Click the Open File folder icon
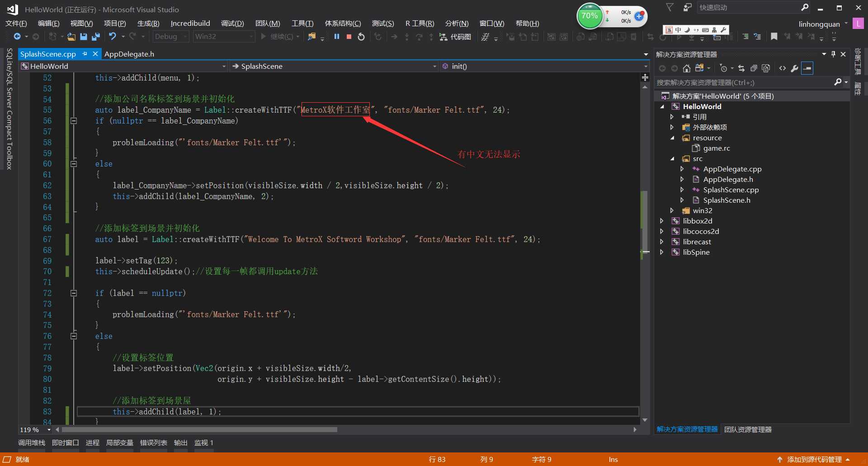Image resolution: width=868 pixels, height=466 pixels. click(x=71, y=37)
